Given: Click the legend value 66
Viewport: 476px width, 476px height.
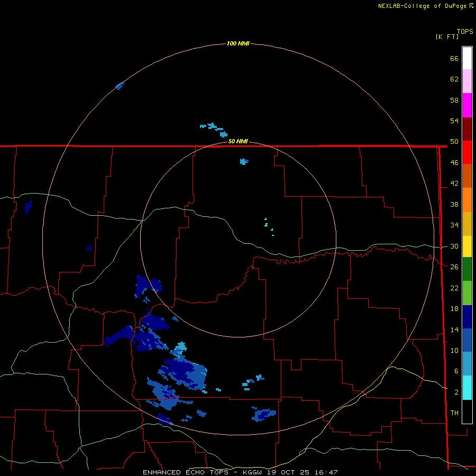Looking at the screenshot, I should [x=454, y=58].
